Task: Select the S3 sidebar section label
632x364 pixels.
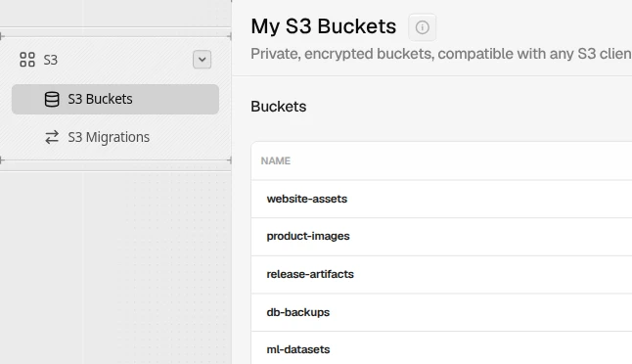Action: pos(50,60)
